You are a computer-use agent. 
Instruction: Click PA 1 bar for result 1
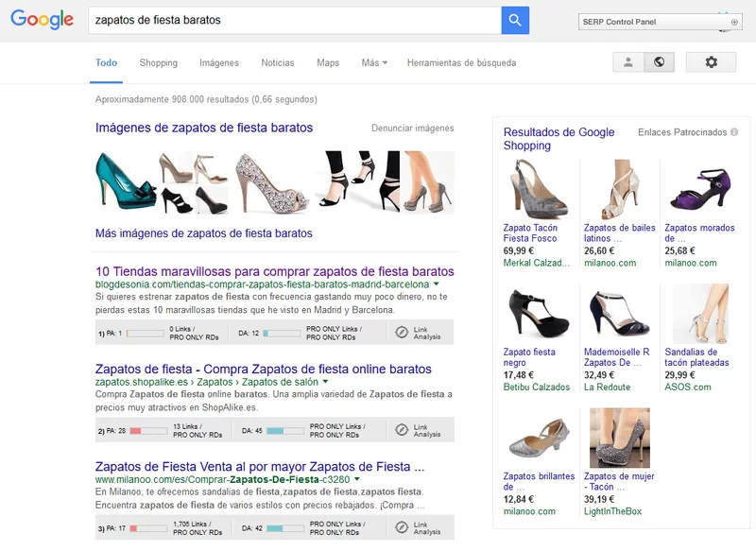146,333
